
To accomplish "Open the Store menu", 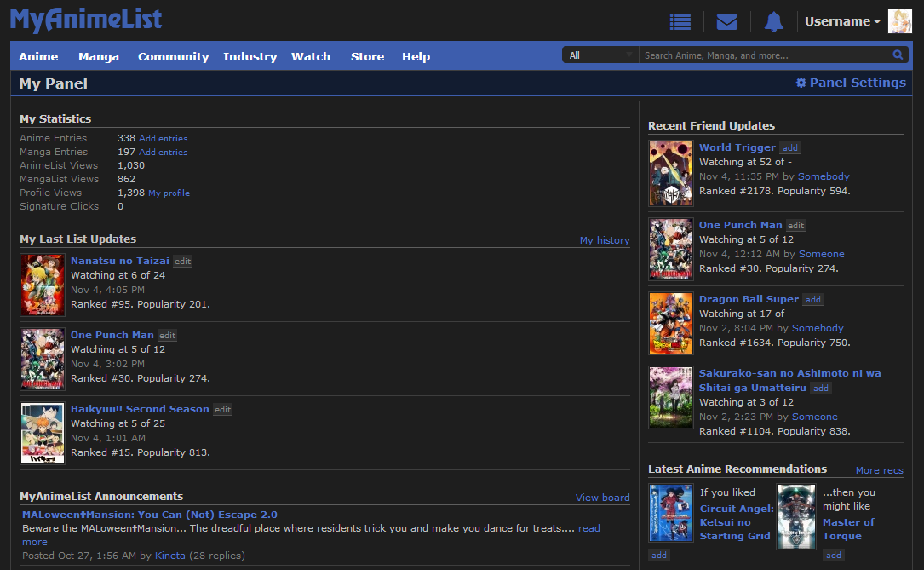I will pos(367,56).
